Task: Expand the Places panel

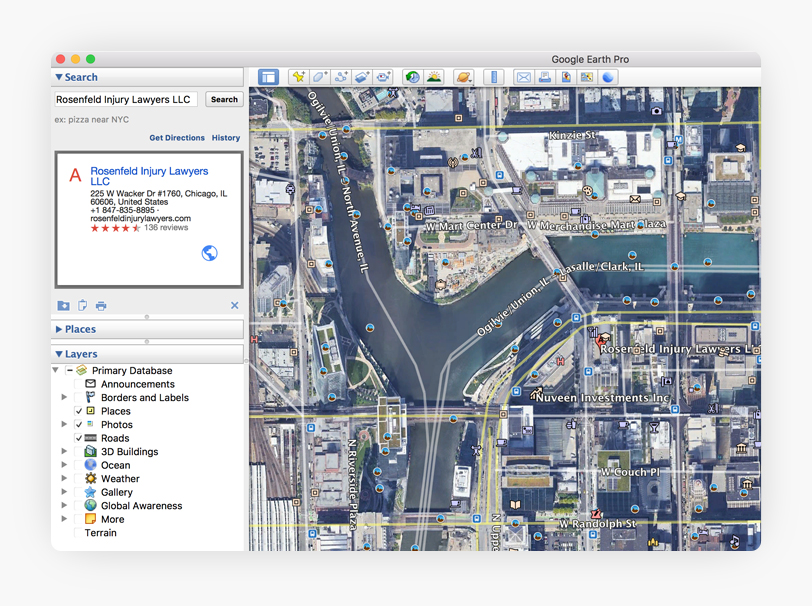Action: [x=80, y=329]
